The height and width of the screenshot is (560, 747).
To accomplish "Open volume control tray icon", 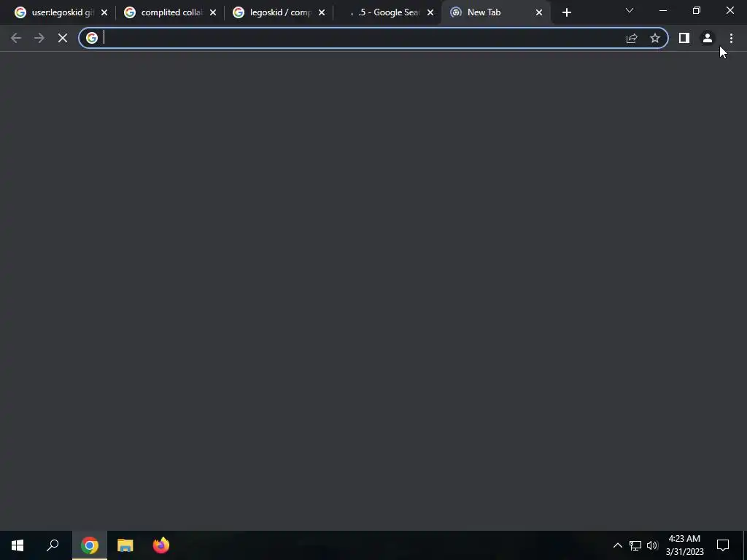I will point(652,545).
